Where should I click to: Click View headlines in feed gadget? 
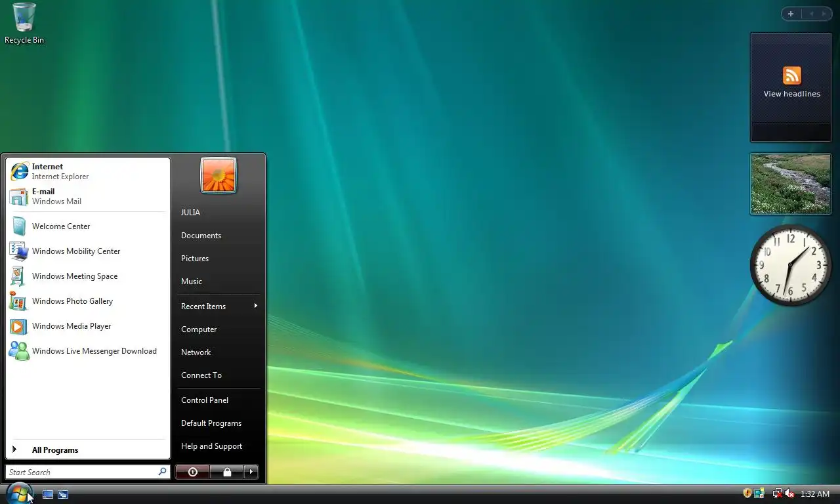click(792, 94)
